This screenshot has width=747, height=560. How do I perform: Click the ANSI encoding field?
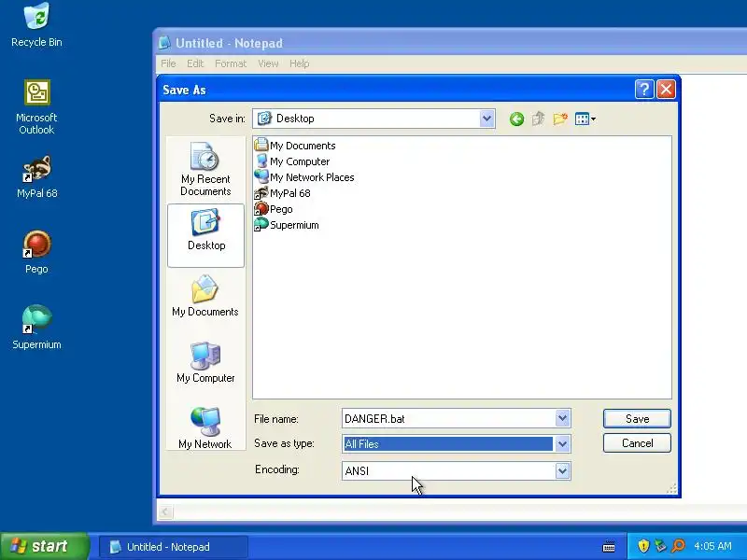coord(448,471)
